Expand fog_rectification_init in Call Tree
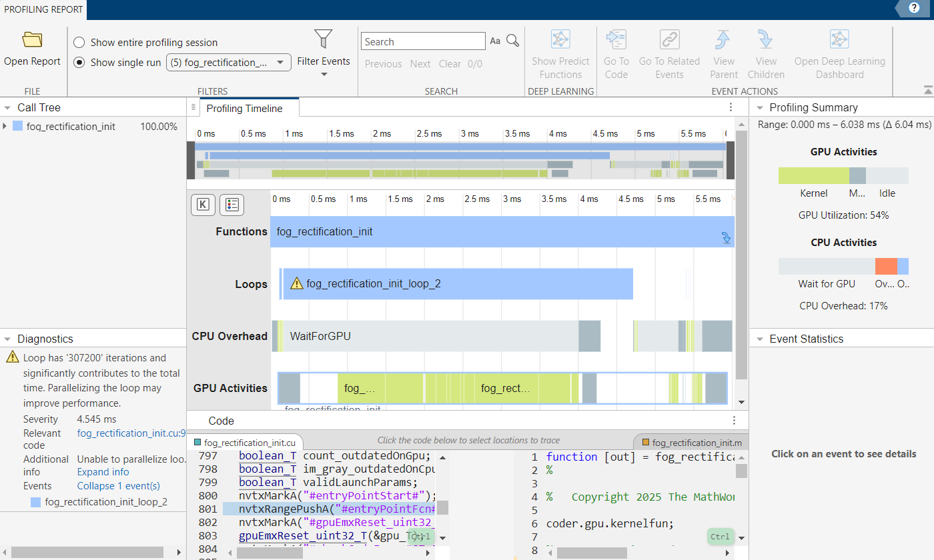 5,127
